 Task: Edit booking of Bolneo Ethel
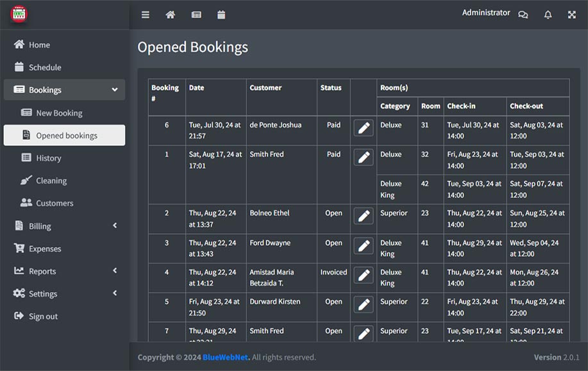pyautogui.click(x=364, y=216)
